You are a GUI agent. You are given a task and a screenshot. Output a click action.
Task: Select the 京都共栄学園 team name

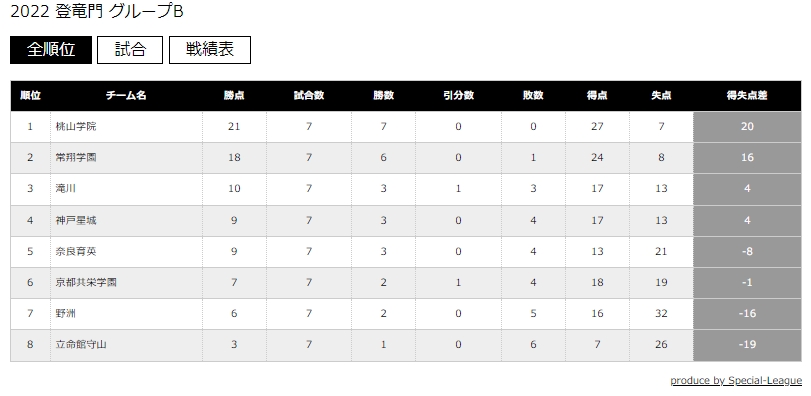pos(86,283)
